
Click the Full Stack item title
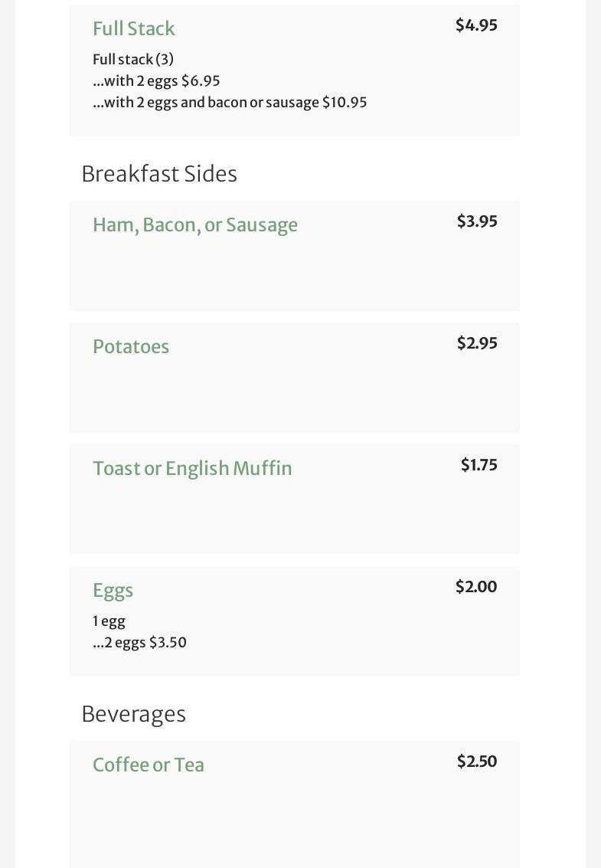[134, 28]
